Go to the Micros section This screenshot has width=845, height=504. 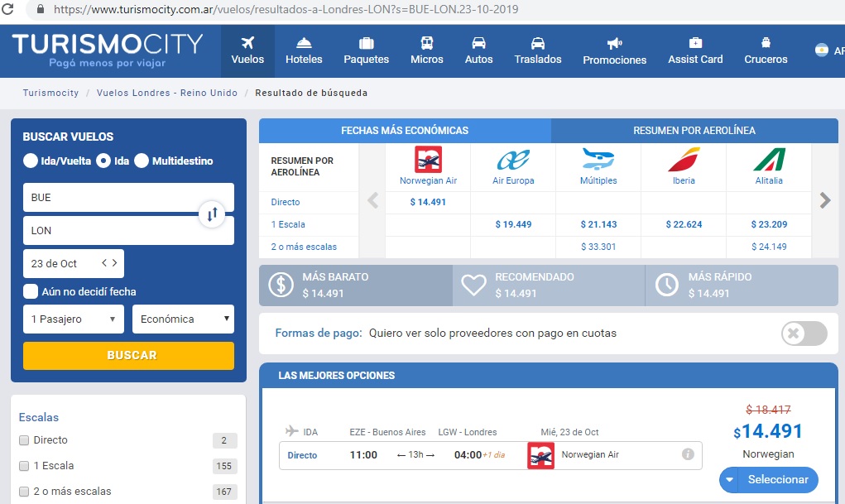click(x=427, y=50)
